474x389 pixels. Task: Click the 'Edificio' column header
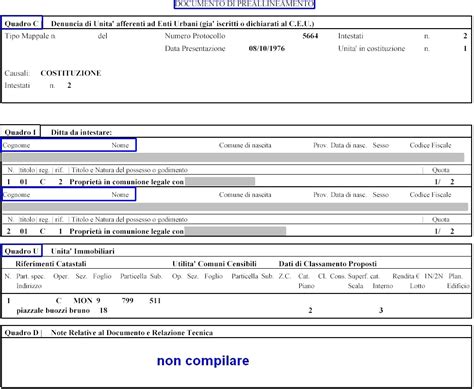pos(458,286)
